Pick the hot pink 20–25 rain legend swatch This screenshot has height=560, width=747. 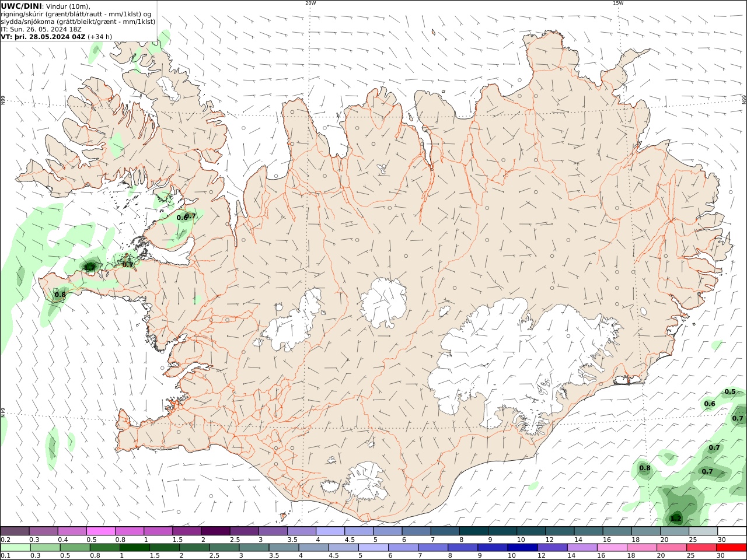672,548
